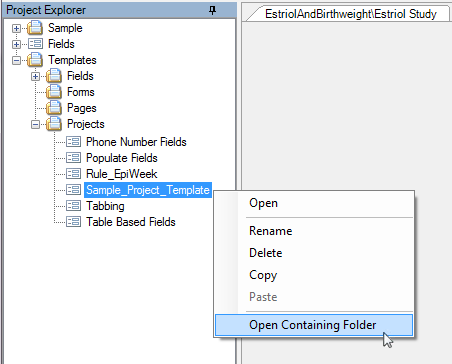Select Sample_Project_Template label
452x364 pixels.
coord(148,190)
